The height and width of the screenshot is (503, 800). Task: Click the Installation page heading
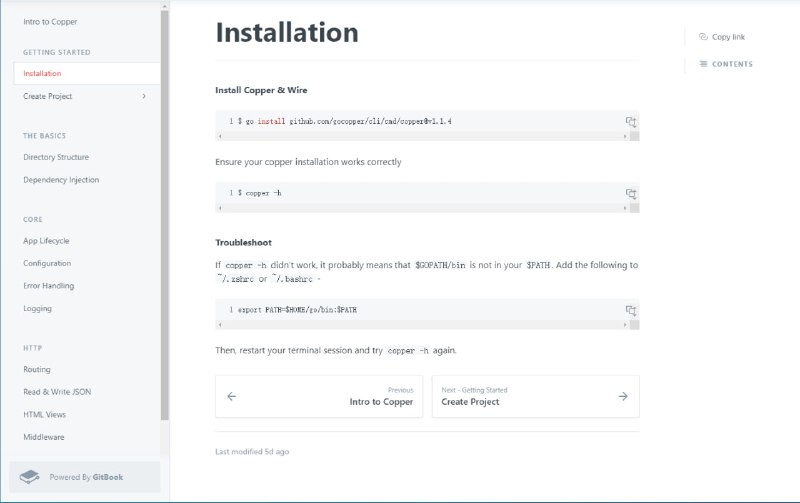(287, 32)
